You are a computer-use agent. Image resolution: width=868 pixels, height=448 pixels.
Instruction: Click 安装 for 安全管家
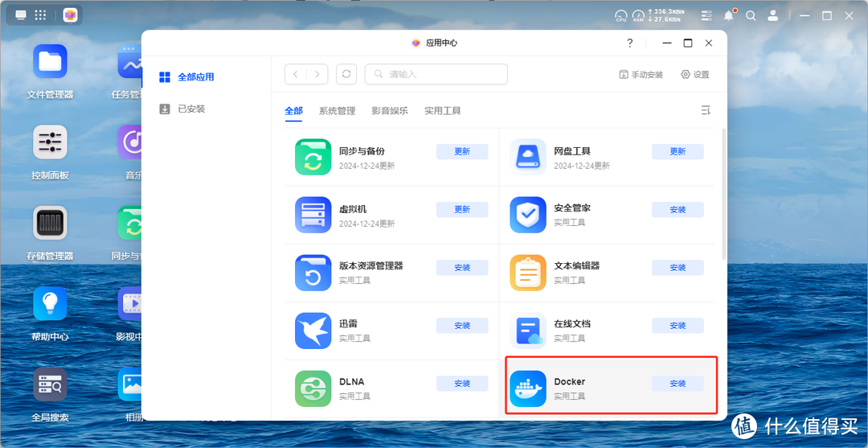(678, 210)
